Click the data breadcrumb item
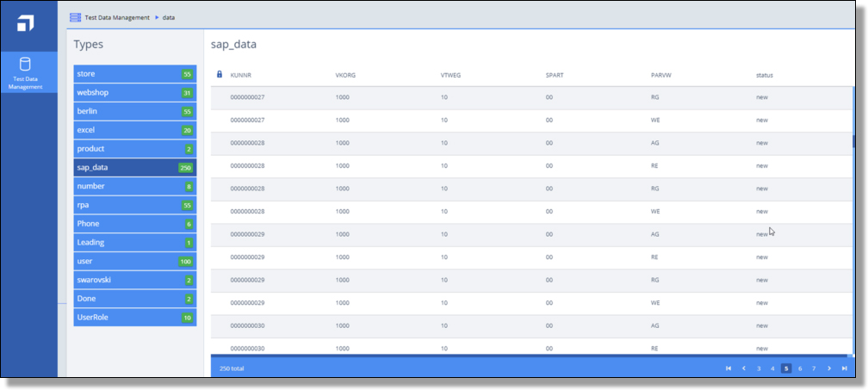The image size is (868, 390). 169,17
